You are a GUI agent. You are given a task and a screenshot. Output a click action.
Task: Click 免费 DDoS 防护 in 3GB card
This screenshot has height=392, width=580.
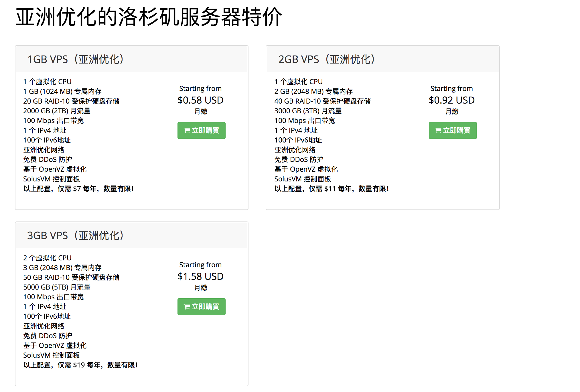pyautogui.click(x=48, y=336)
